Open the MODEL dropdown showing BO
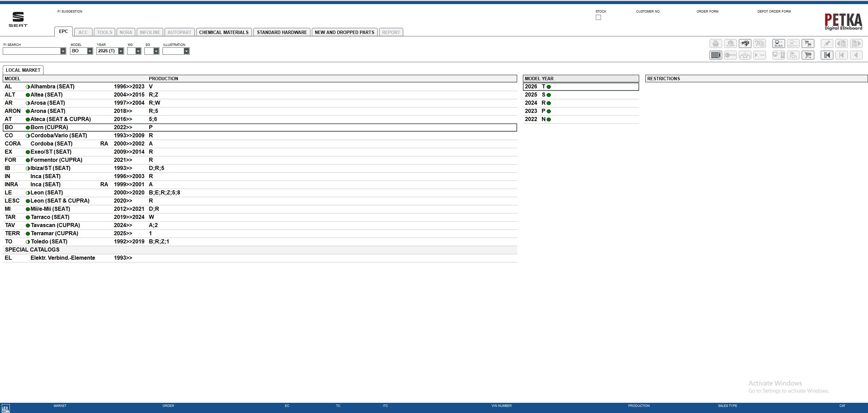This screenshot has height=413, width=868. click(x=90, y=51)
